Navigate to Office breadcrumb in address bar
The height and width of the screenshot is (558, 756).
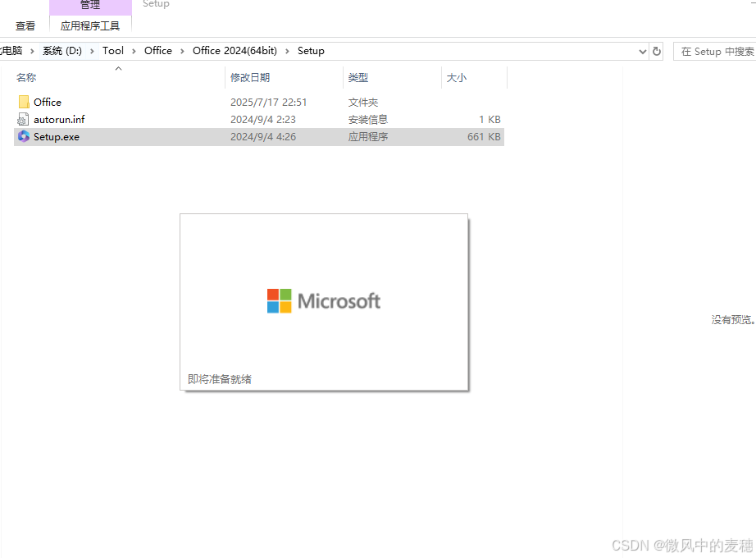point(158,51)
